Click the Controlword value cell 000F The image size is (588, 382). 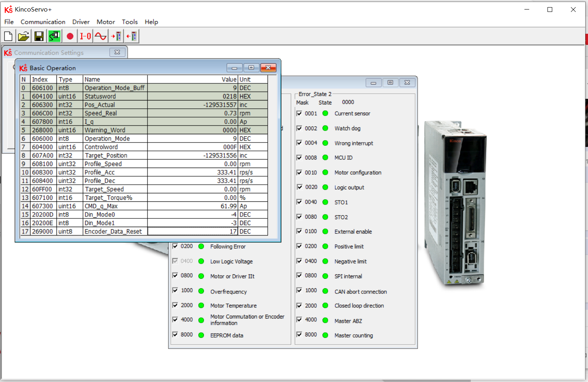point(193,147)
